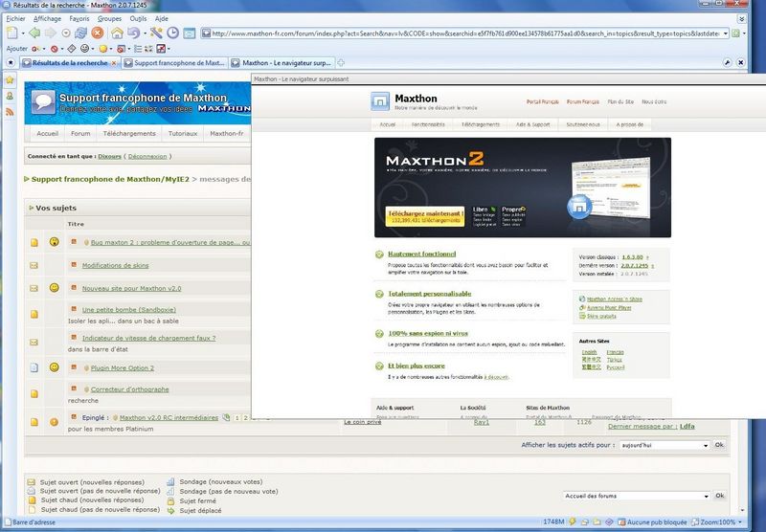Image resolution: width=766 pixels, height=532 pixels.
Task: Click the 1748M memory text in status bar
Action: point(553,522)
